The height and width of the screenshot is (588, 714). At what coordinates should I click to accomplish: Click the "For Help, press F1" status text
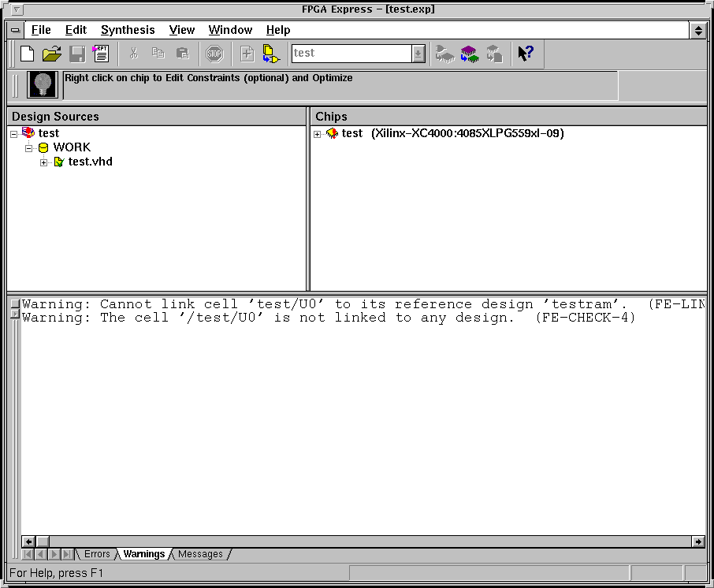(57, 573)
